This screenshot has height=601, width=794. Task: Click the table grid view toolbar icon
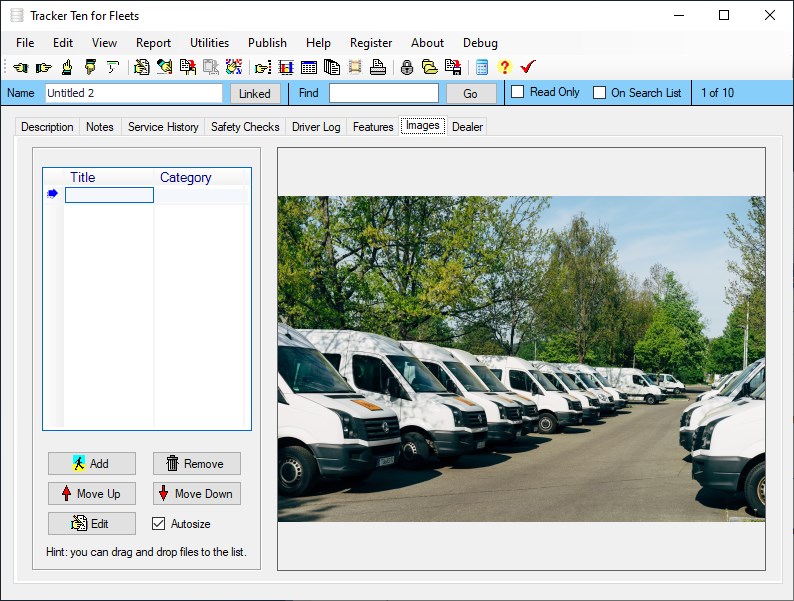pyautogui.click(x=308, y=67)
